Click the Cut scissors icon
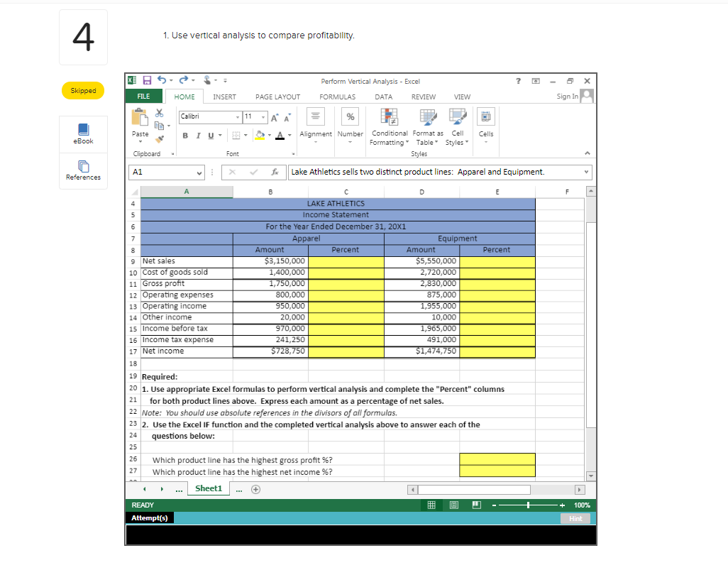Screen dimensions: 728x570 coord(159,114)
